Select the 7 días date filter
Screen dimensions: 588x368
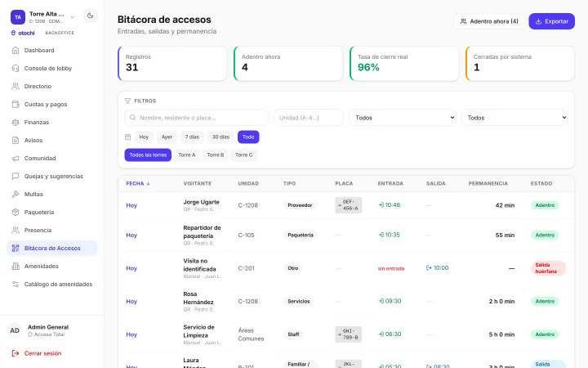coord(192,137)
